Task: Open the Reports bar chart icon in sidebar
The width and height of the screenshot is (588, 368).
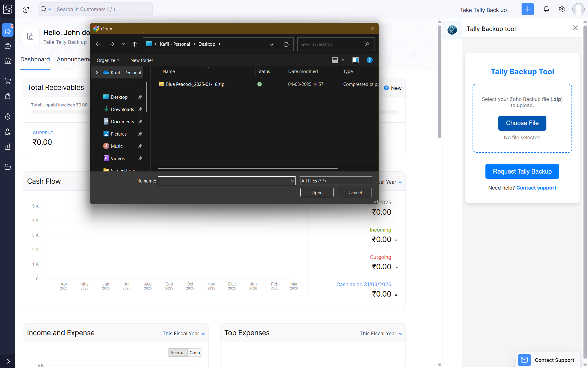Action: tap(8, 147)
